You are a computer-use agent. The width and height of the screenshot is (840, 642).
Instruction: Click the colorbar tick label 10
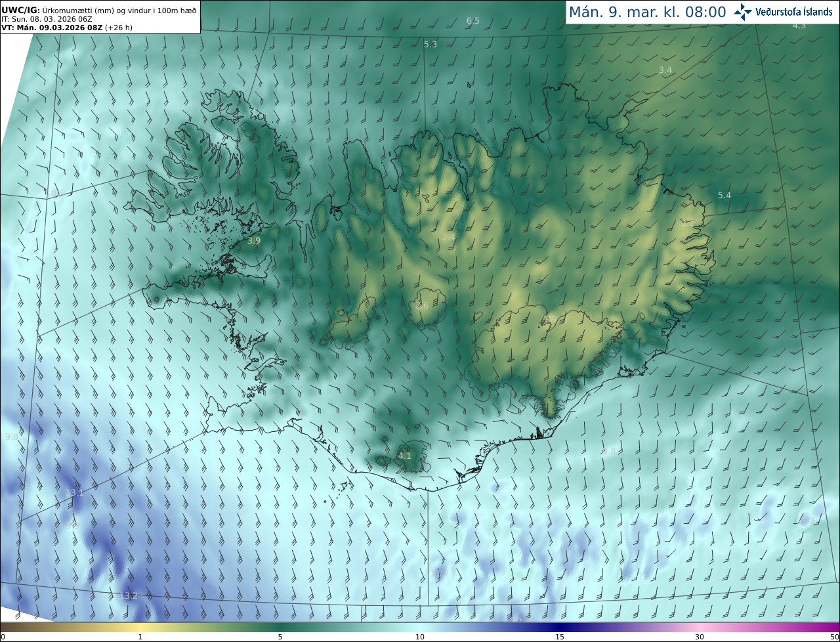tap(420, 637)
